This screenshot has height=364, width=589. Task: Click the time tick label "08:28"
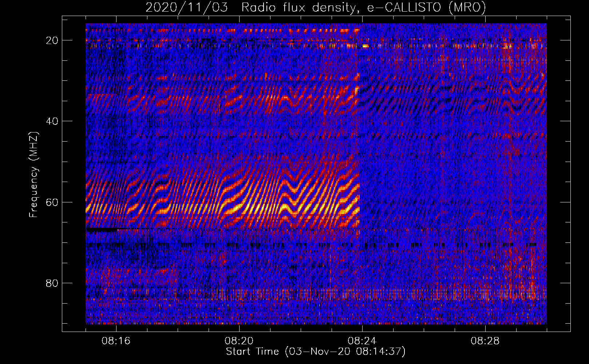click(x=485, y=341)
